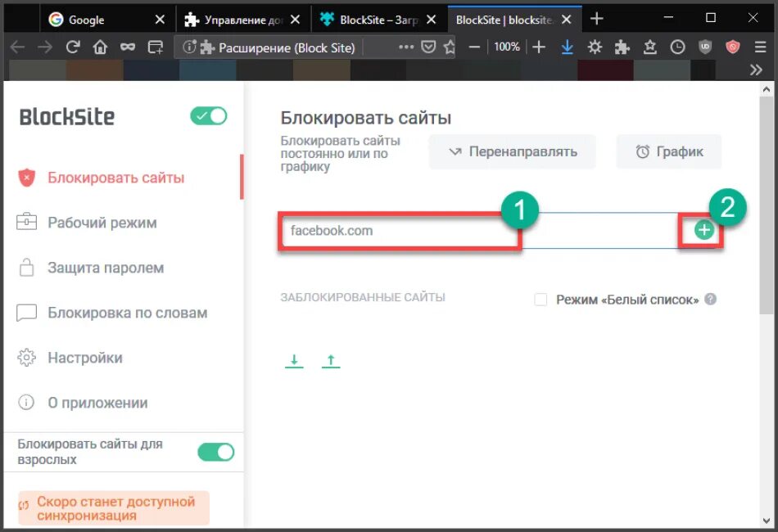This screenshot has width=778, height=532.
Task: Reset zoom via the 100% indicator
Action: pos(507,47)
